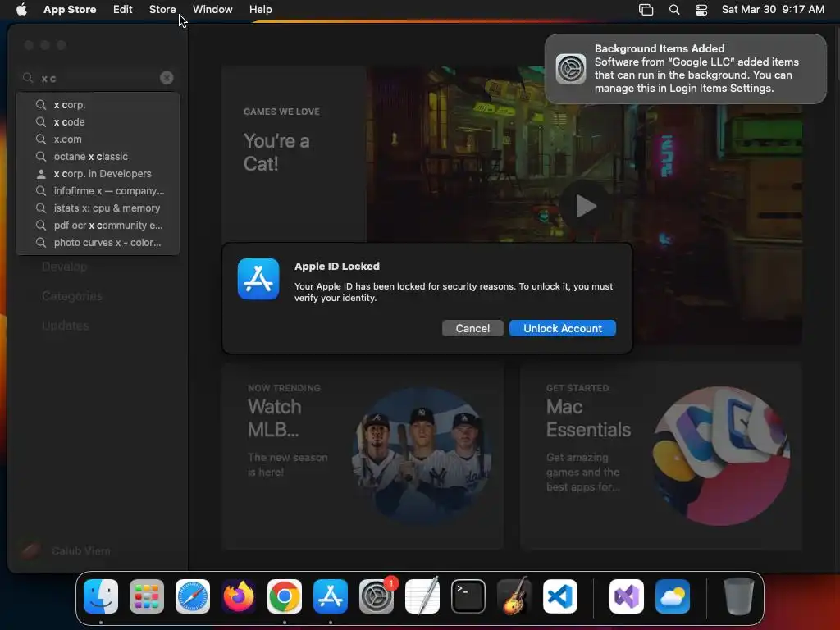Choose the "x code" suggestion
The height and width of the screenshot is (630, 840).
[98, 121]
